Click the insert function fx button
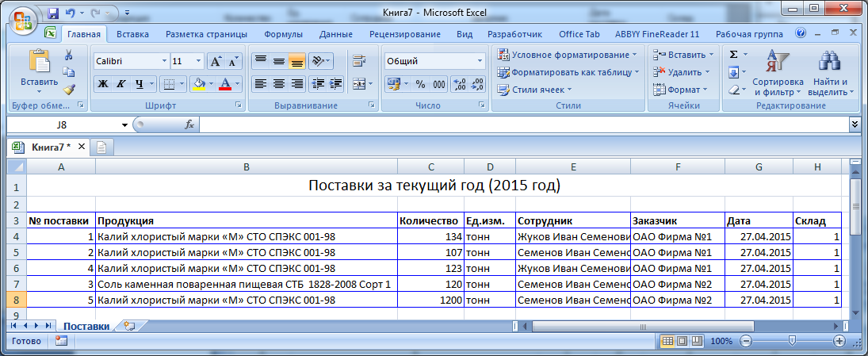The image size is (868, 356). (x=189, y=125)
